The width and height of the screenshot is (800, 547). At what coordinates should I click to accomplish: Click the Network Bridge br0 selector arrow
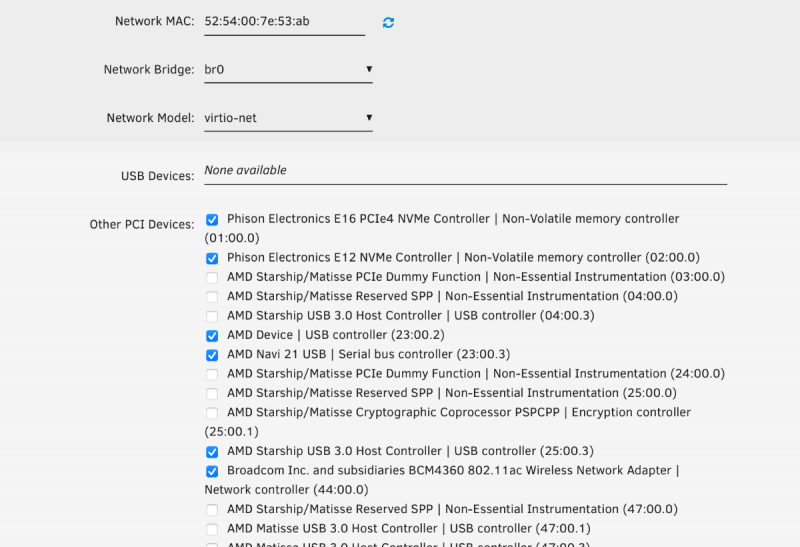tap(369, 70)
